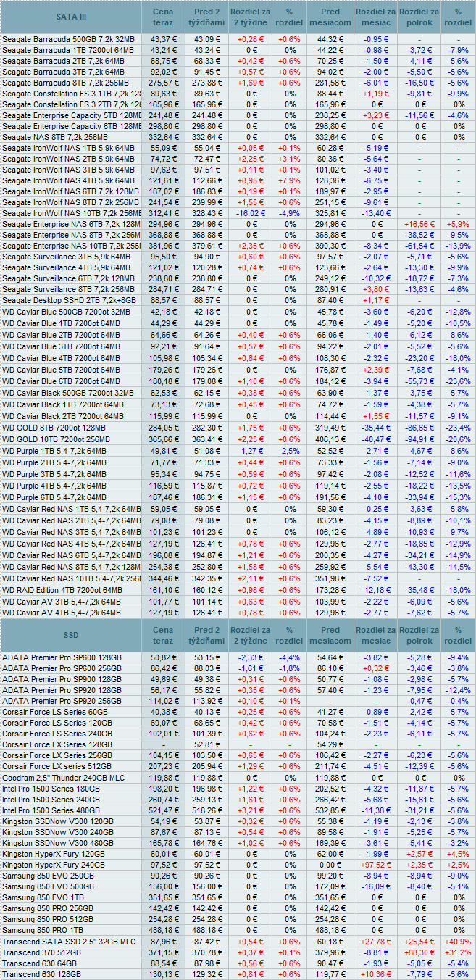Click row "Seagate Desktop SSHD 2TB 7,2k+8GB"
This screenshot has height=980, width=476.
click(x=238, y=300)
